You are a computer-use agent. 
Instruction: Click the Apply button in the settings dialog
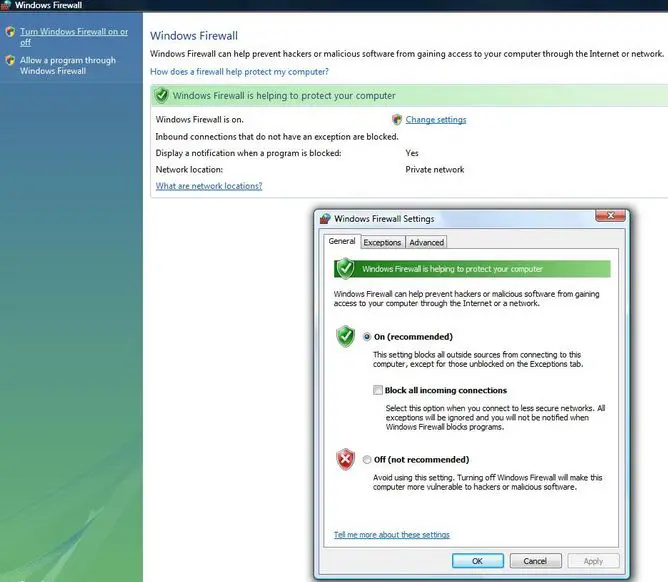coord(593,561)
